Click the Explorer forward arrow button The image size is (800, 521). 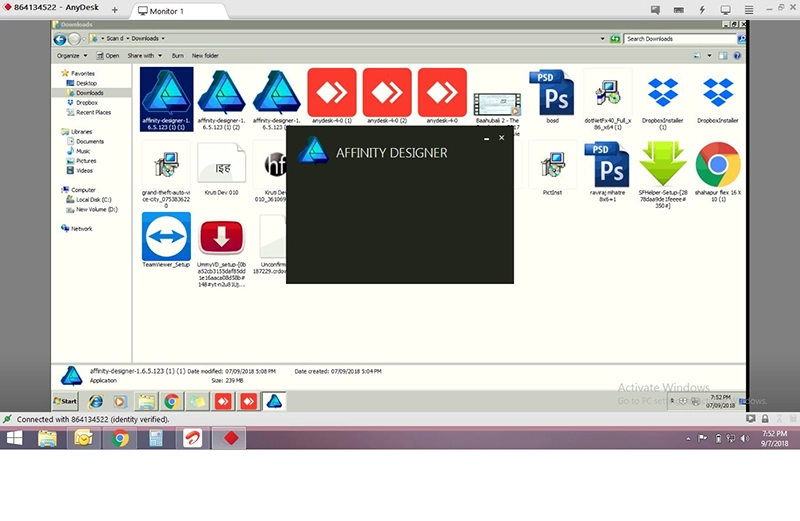(74, 39)
